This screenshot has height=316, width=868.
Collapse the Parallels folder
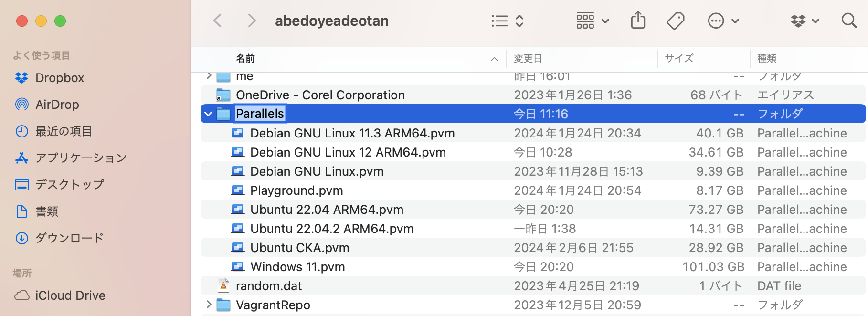208,114
